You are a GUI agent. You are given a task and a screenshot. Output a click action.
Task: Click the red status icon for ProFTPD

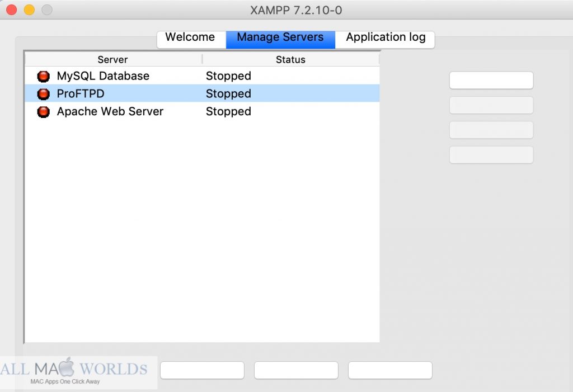click(x=44, y=94)
